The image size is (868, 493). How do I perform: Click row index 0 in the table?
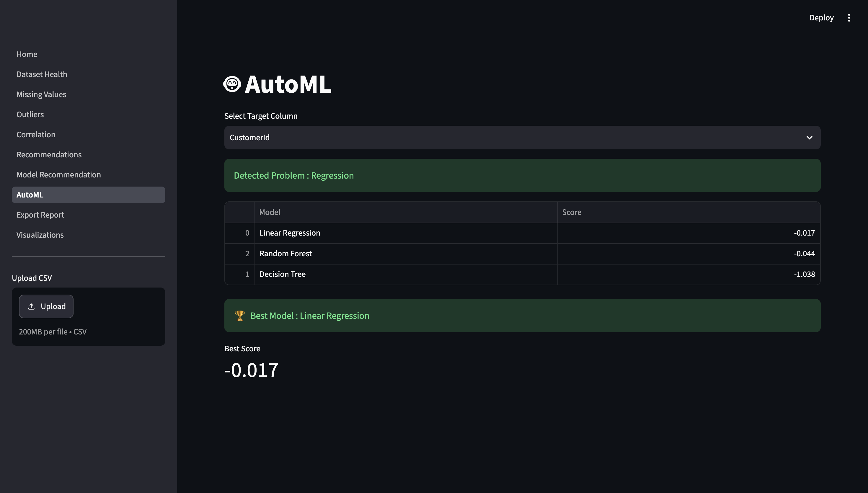tap(240, 233)
